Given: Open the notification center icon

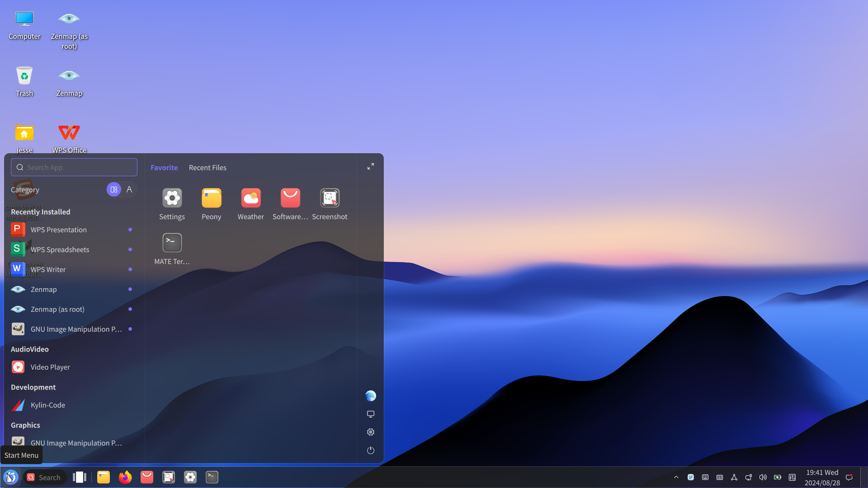Looking at the screenshot, I should tap(849, 477).
